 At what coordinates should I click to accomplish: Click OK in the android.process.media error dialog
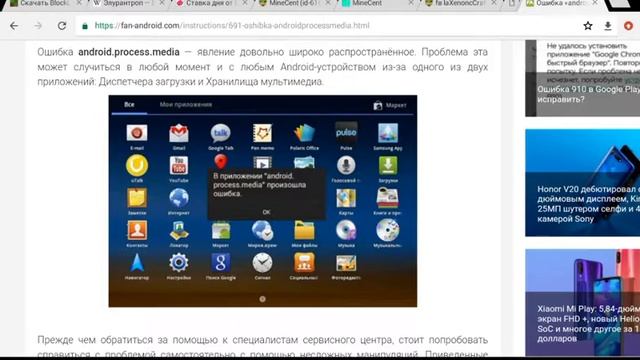tap(267, 212)
